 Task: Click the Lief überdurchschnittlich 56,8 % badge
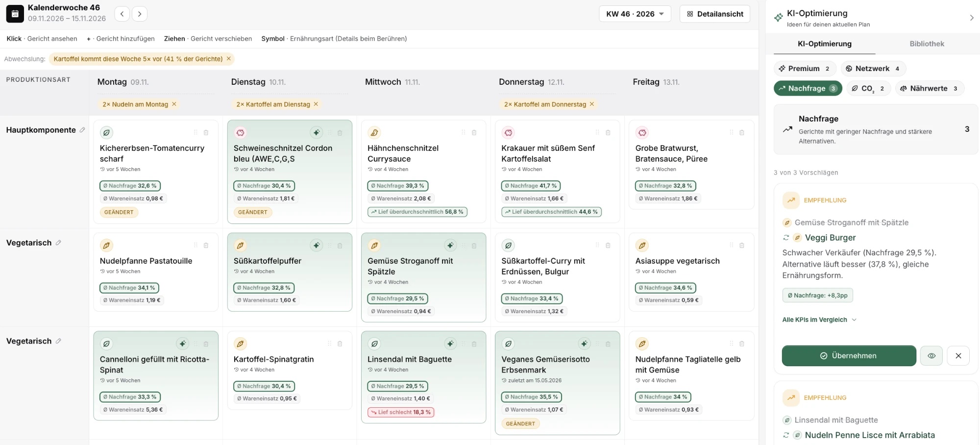[x=417, y=212]
